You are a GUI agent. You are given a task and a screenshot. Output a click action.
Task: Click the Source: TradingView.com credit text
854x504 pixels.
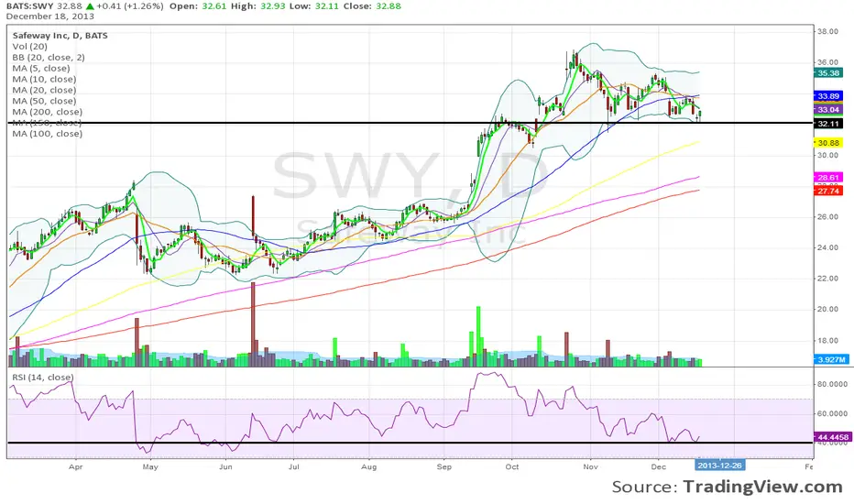[x=728, y=487]
